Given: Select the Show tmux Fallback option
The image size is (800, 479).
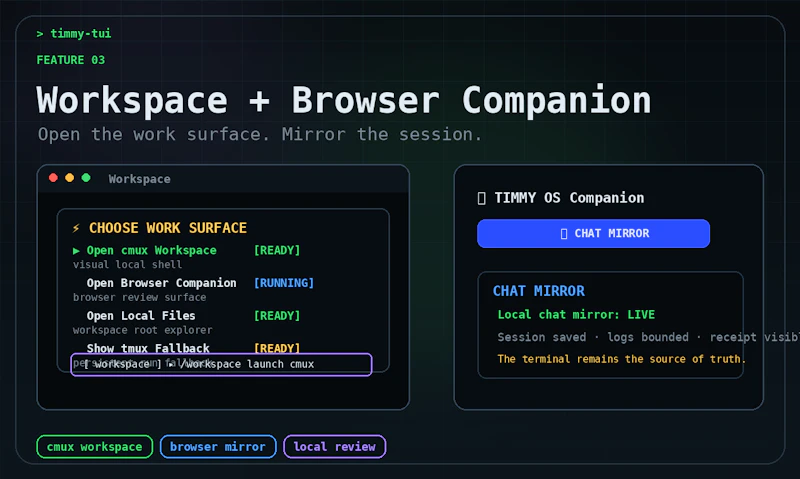Looking at the screenshot, I should (148, 348).
